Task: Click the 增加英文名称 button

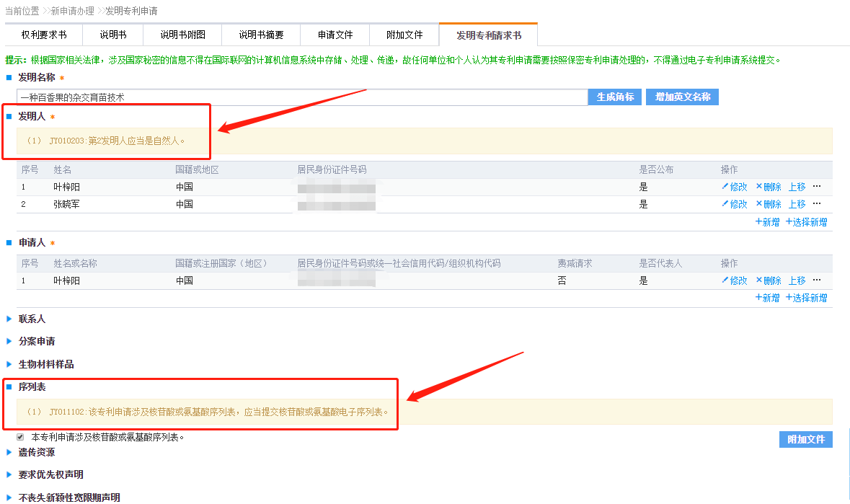Action: (682, 97)
